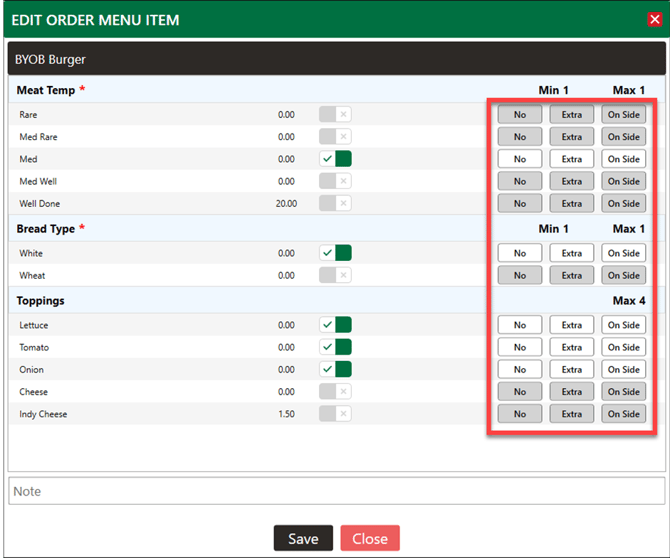
Task: Click into the Note text field
Action: (335, 491)
